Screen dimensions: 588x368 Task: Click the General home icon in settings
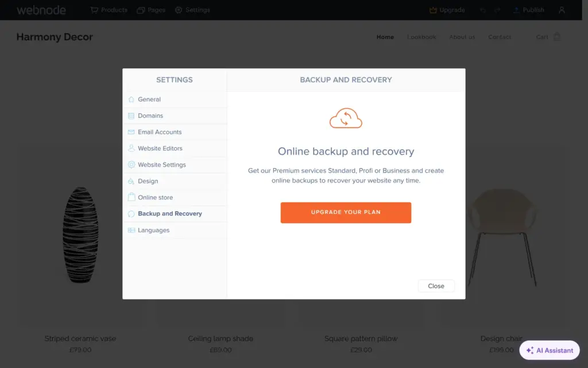(x=131, y=99)
